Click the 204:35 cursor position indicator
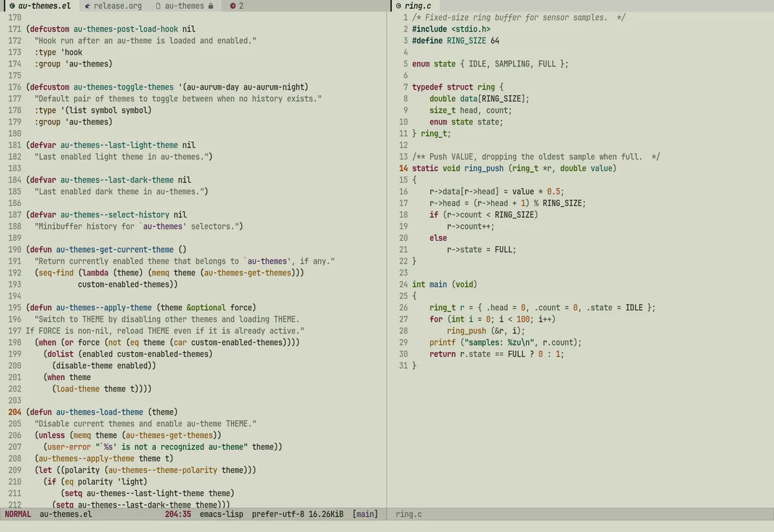 (178, 514)
